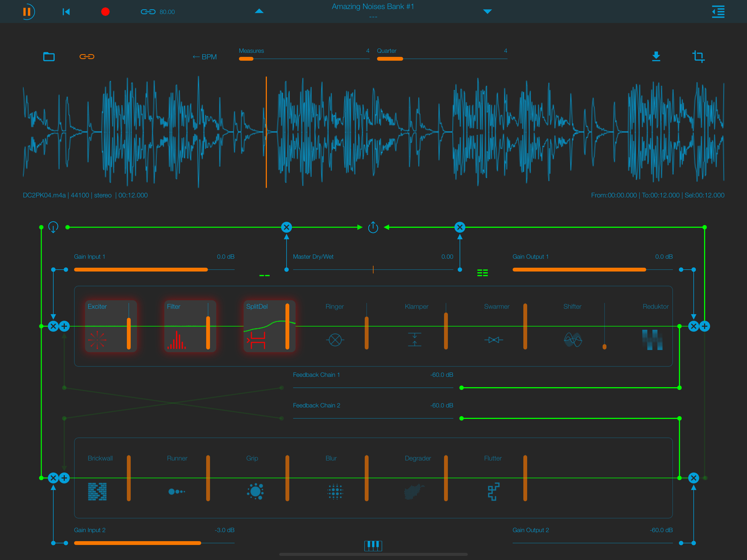Click file info text DC2PK04.m4a
The width and height of the screenshot is (747, 560).
coord(44,195)
